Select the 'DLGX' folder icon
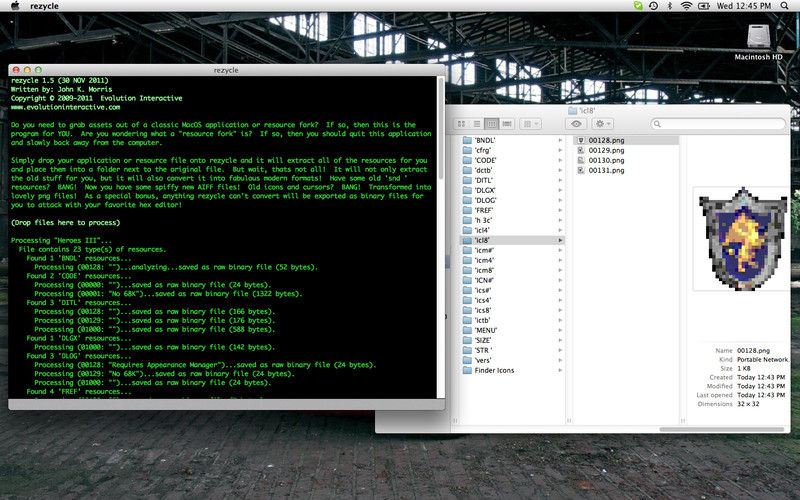 [467, 190]
